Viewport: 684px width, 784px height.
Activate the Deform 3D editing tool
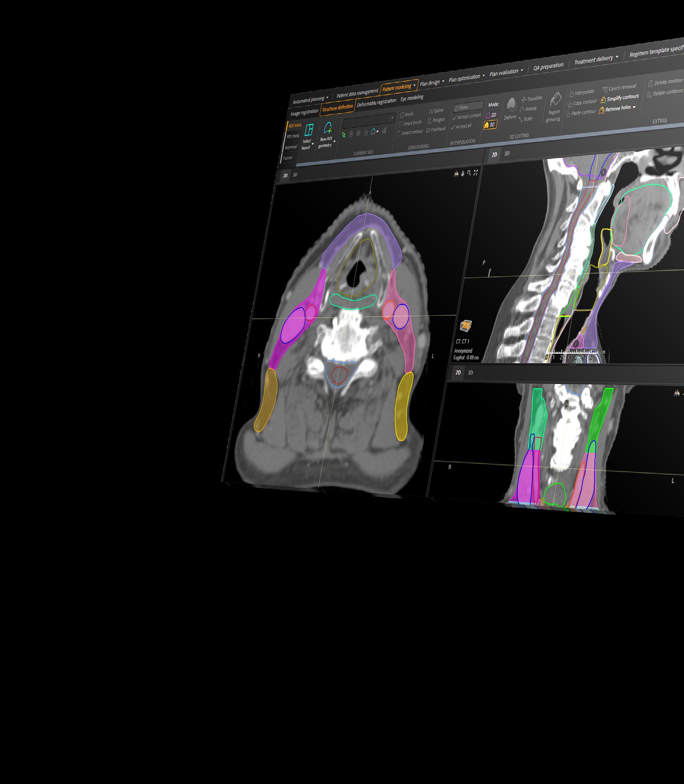click(511, 109)
